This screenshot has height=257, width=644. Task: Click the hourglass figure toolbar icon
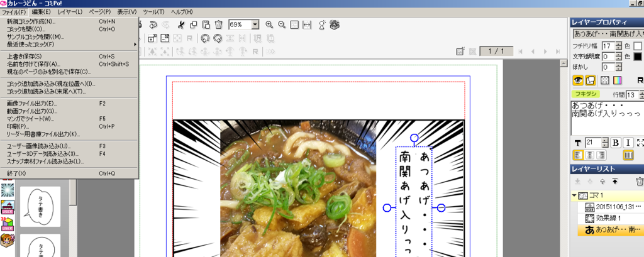[x=323, y=25]
